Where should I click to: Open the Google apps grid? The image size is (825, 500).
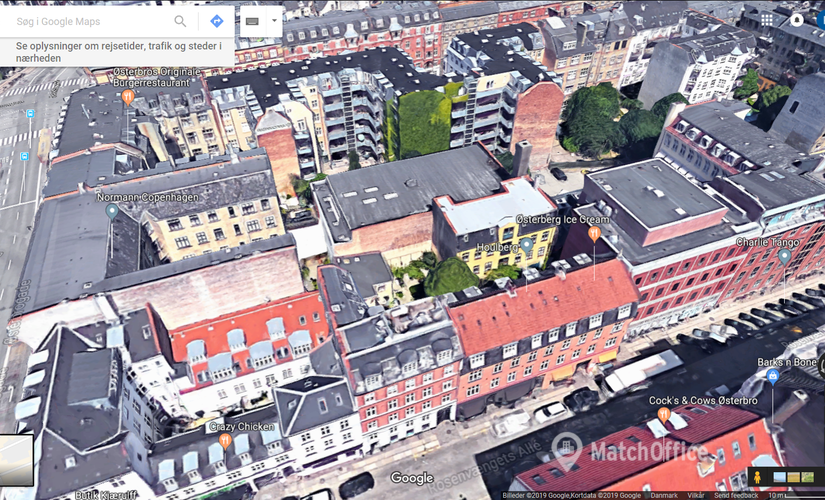tap(767, 19)
